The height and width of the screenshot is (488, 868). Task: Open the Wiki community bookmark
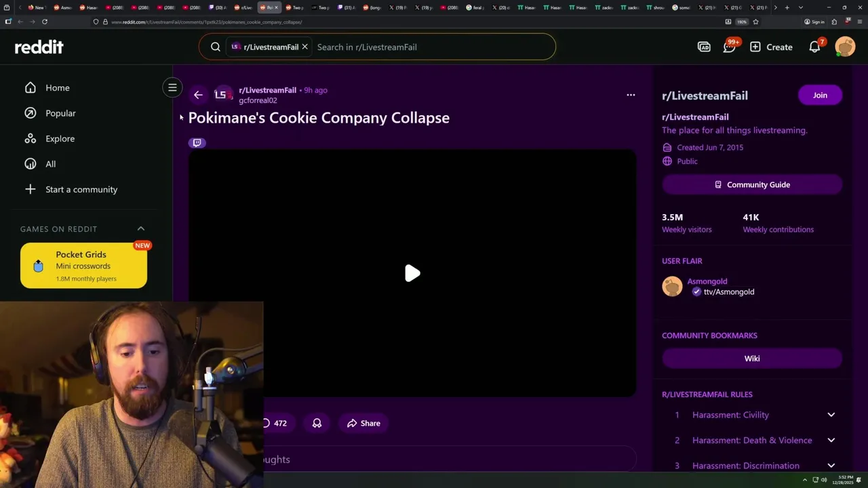click(752, 359)
